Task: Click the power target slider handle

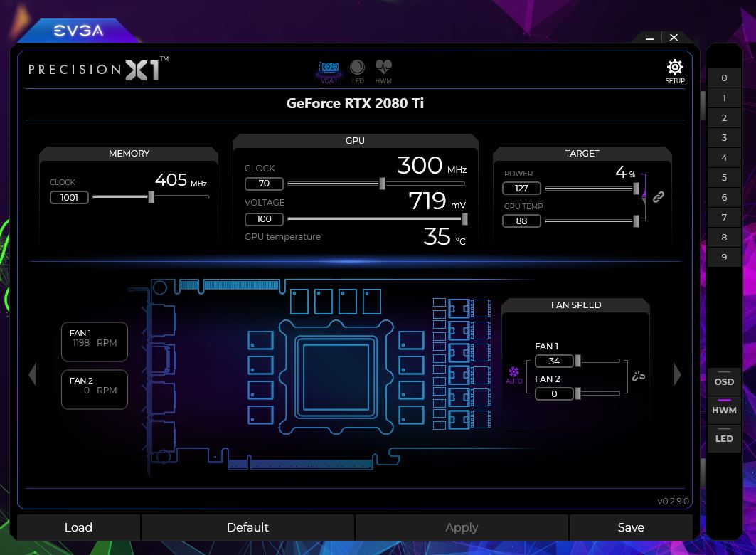Action: 636,188
